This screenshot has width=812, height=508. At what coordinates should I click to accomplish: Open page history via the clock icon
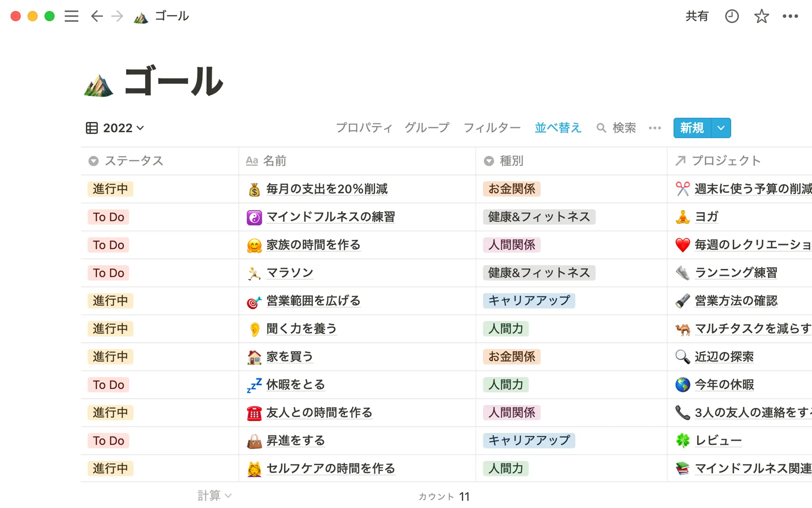pos(732,16)
